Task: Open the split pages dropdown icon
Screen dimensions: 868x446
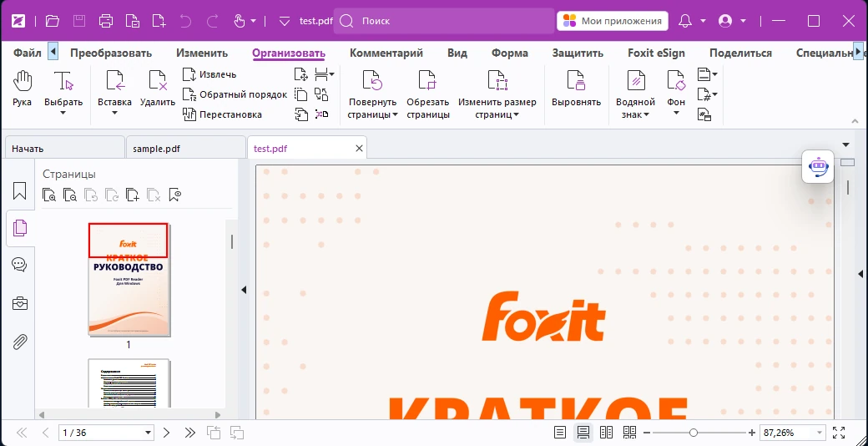Action: (x=325, y=73)
